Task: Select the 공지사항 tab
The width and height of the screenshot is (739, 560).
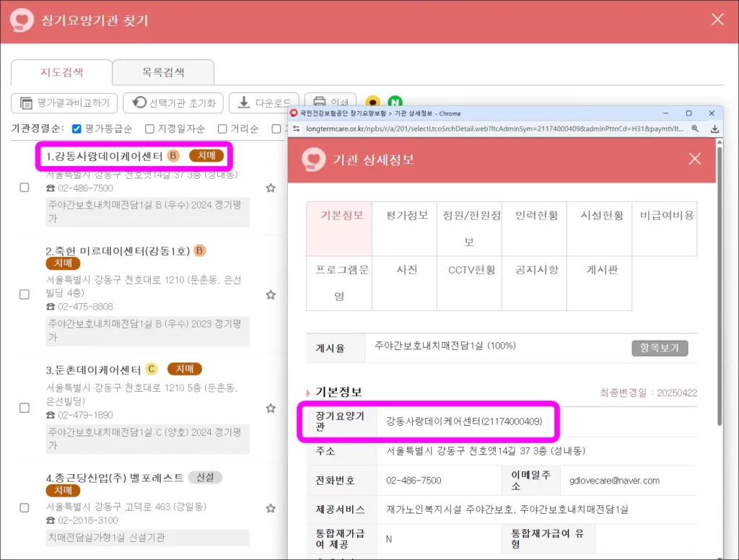Action: 535,283
